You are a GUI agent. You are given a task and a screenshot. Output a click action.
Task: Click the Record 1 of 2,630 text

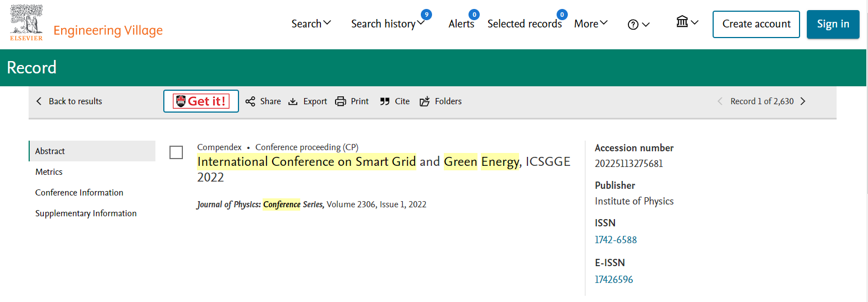(762, 101)
